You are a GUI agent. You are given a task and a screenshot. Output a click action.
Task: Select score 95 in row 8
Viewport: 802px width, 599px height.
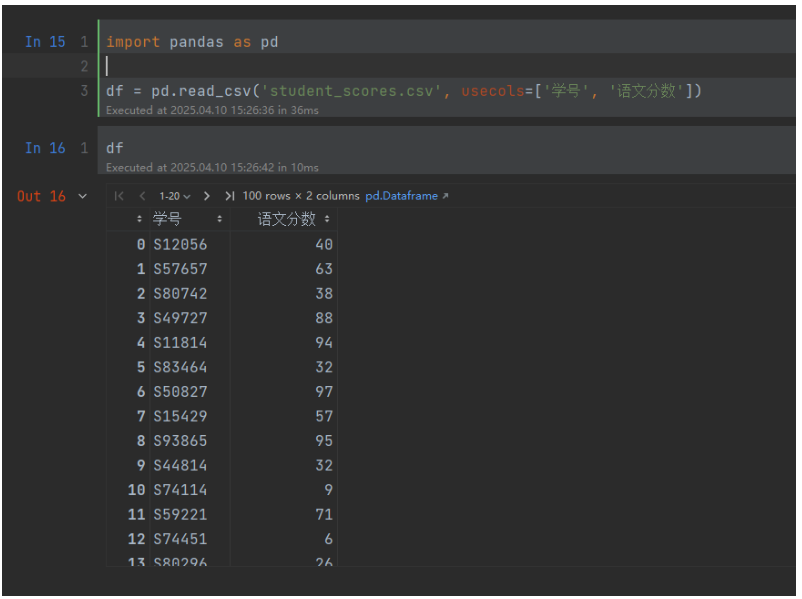(x=324, y=441)
